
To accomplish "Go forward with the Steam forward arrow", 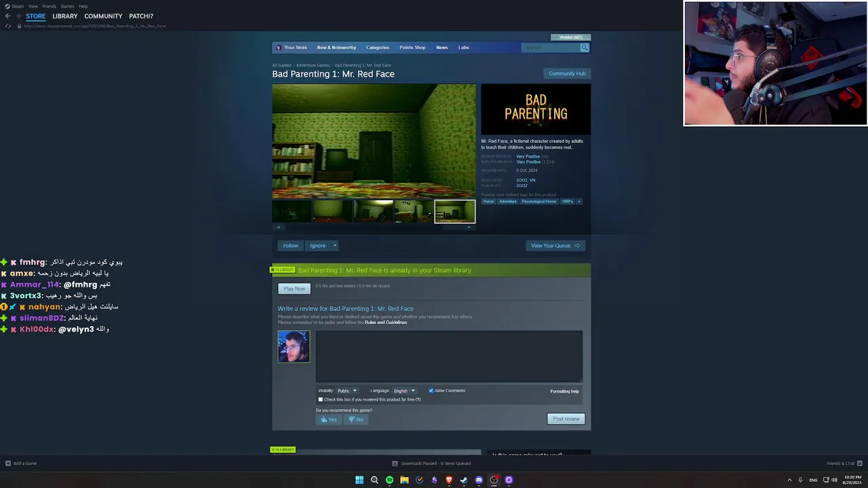I will [18, 16].
